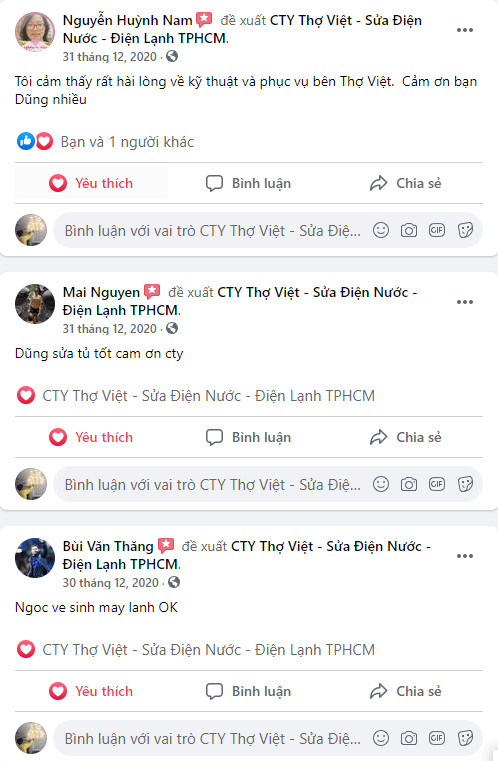
Task: Click comment input field on first post
Action: coord(213,230)
